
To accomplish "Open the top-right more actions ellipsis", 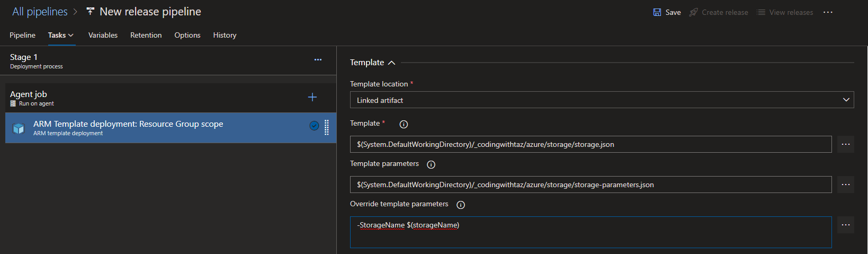I will (x=828, y=12).
